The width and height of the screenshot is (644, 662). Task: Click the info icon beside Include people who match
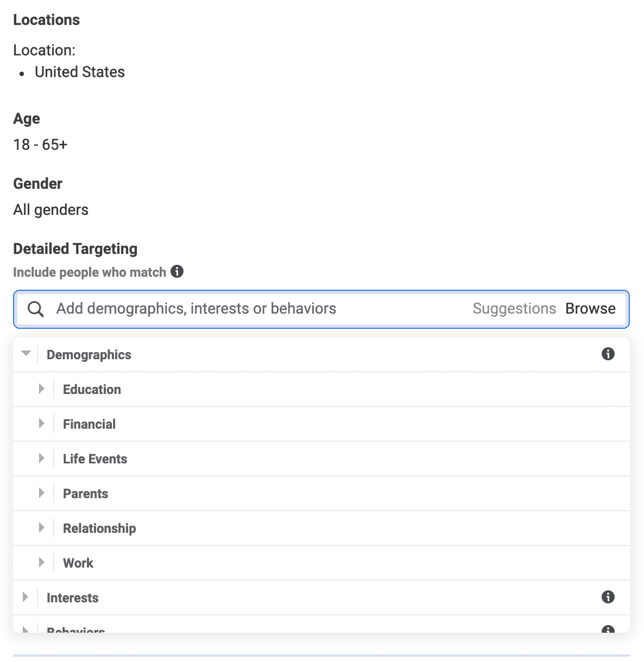tap(177, 271)
